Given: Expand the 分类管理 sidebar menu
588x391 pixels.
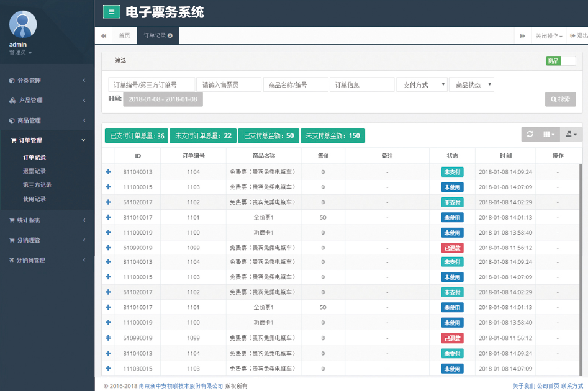Looking at the screenshot, I should point(47,80).
